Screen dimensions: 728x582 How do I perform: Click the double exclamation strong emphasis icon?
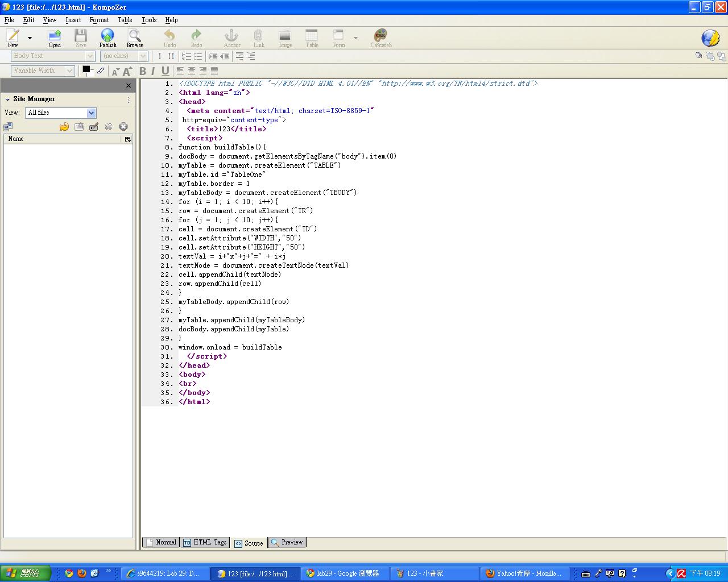tap(171, 56)
